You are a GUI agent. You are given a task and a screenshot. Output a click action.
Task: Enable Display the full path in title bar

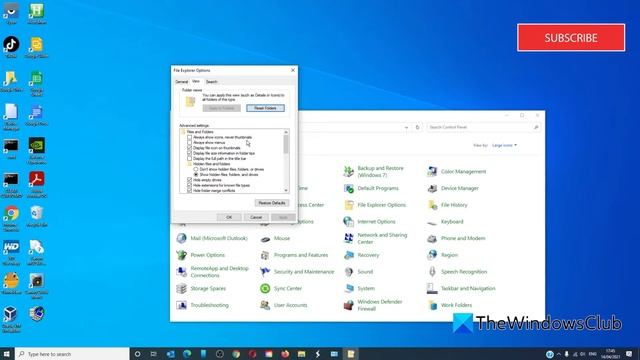click(x=189, y=159)
